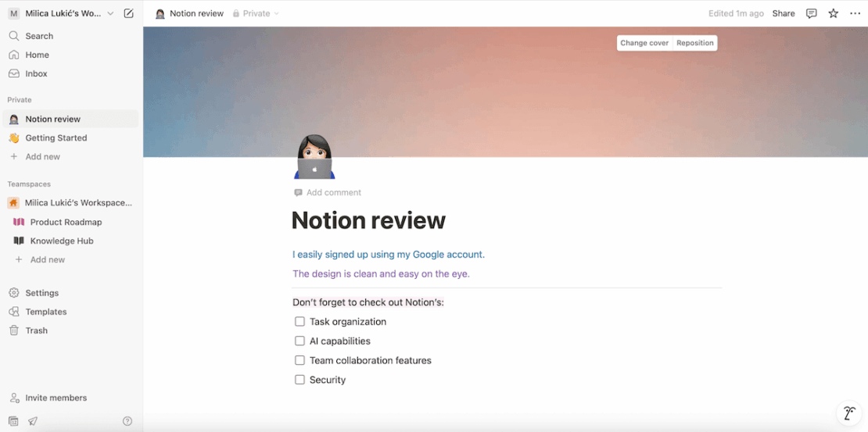Click Reposition cover button
This screenshot has height=432, width=868.
click(x=694, y=43)
